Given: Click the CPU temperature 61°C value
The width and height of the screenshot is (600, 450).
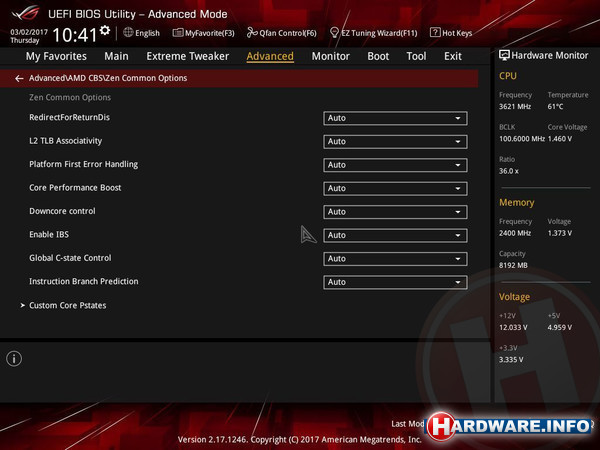Looking at the screenshot, I should (555, 106).
